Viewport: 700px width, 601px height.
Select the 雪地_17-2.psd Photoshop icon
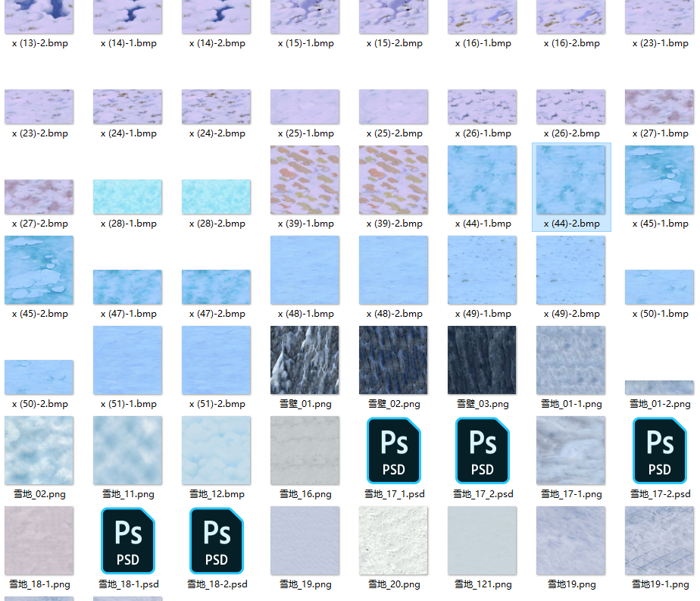[x=660, y=450]
